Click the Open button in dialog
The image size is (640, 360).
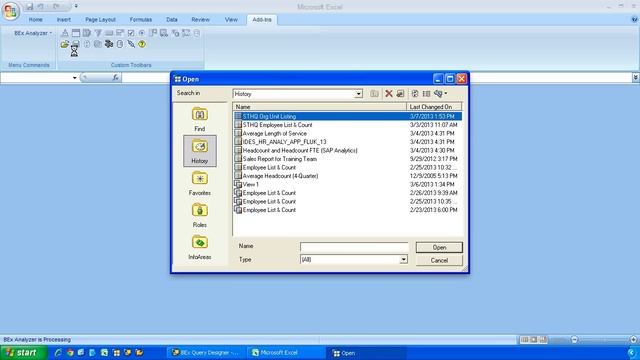pyautogui.click(x=439, y=247)
